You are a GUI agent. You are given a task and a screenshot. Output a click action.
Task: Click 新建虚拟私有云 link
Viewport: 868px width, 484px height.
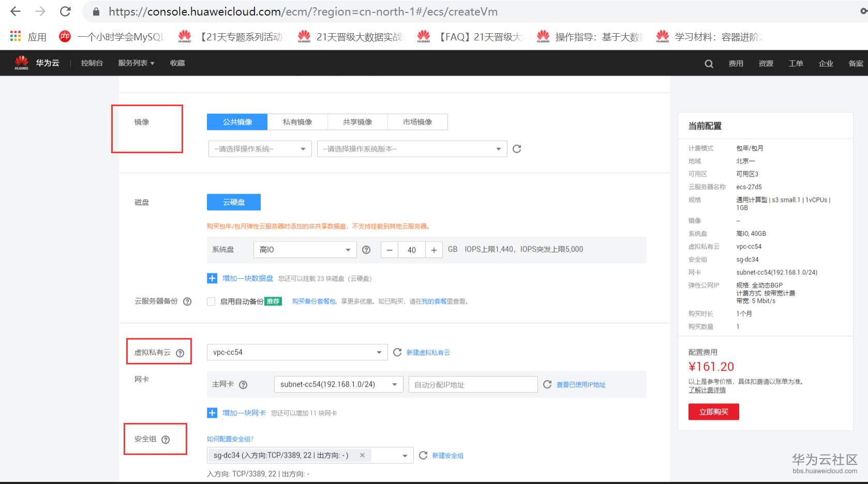(428, 353)
